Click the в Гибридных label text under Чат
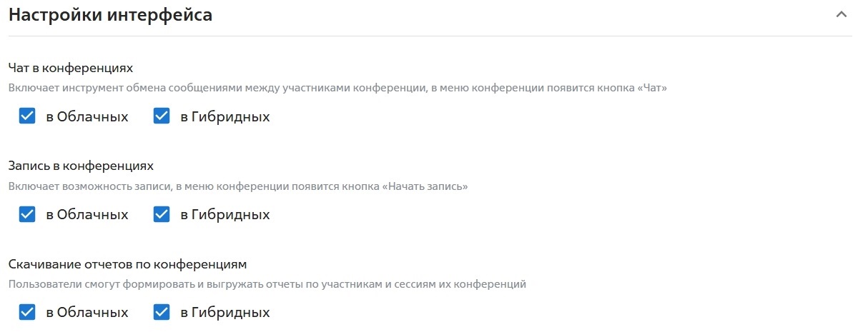868x332 pixels. tap(225, 117)
